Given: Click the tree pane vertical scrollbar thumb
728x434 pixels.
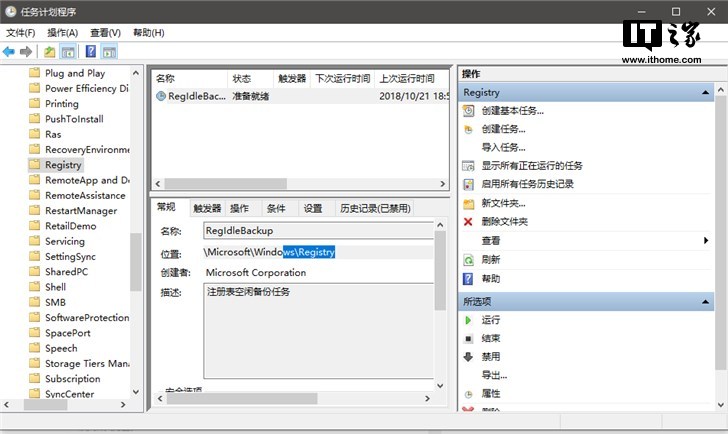Looking at the screenshot, I should 136,261.
